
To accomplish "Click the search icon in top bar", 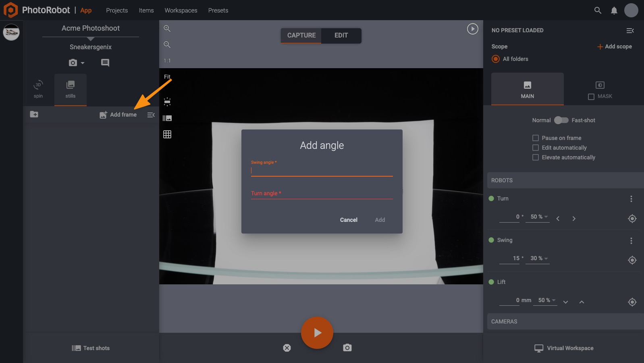I will (598, 10).
